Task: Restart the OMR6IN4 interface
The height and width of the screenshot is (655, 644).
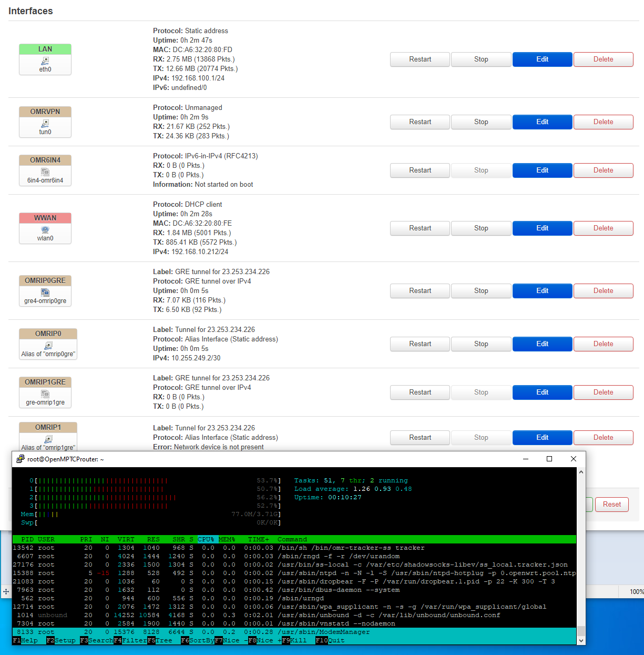Action: coord(420,170)
